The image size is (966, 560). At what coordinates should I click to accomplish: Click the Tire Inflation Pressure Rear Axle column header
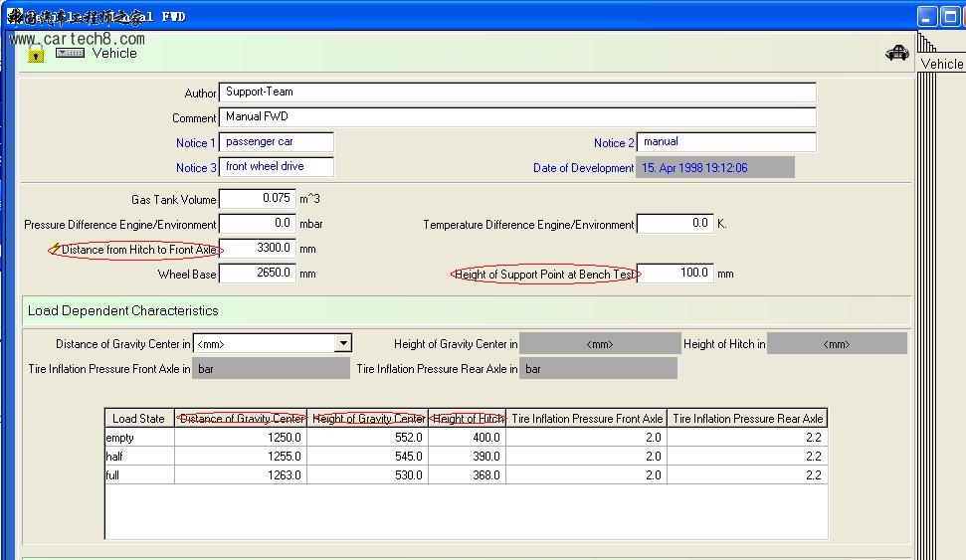tap(747, 419)
